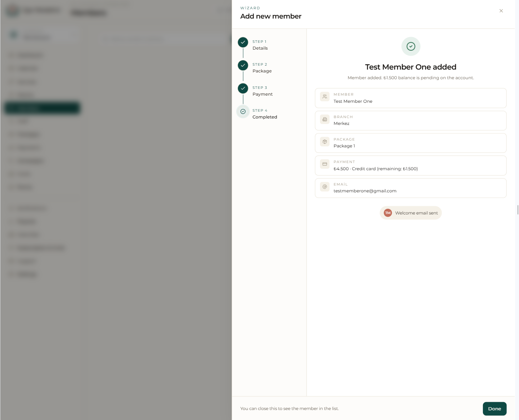
Task: Open the Details step label
Action: pos(260,48)
